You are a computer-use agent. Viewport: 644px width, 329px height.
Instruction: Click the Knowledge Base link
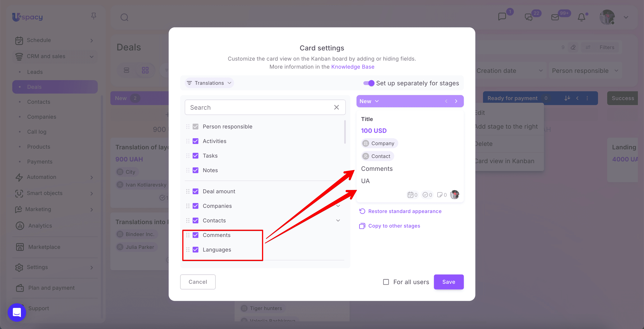353,67
